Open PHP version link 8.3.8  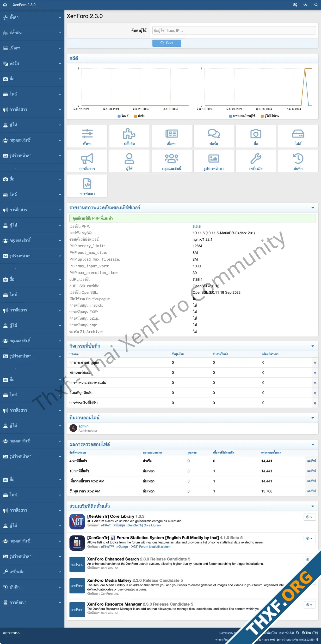[197, 226]
